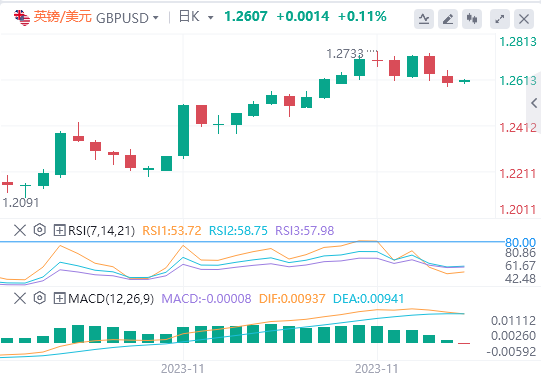Click the left 2023-11 date label
Screen dimensions: 541x378
click(x=183, y=369)
